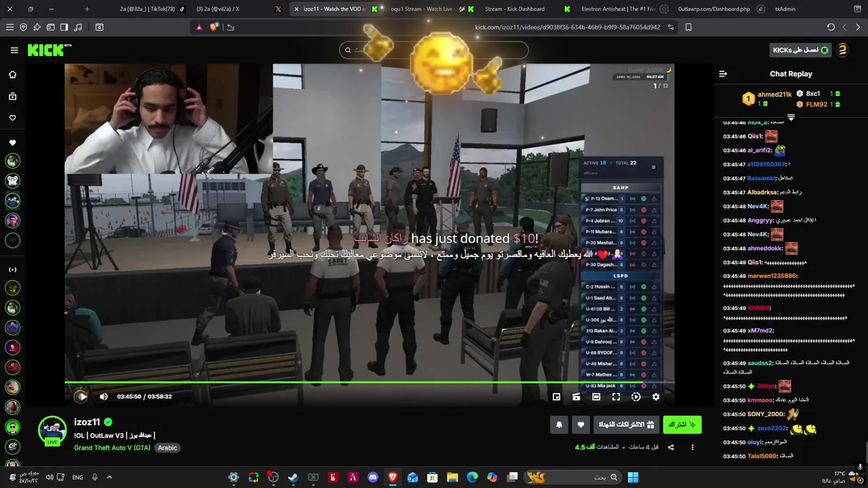Open a new browser tab
This screenshot has height=488, width=868.
tap(87, 9)
